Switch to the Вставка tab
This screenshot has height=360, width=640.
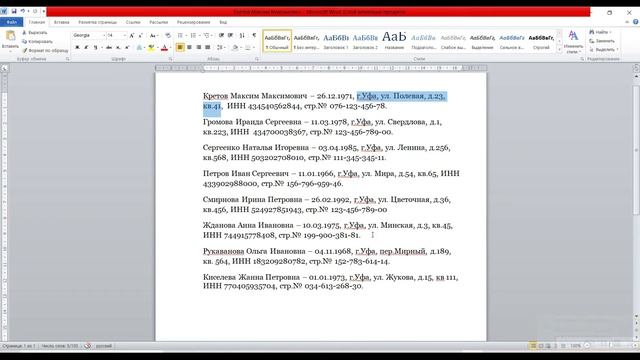click(x=62, y=22)
